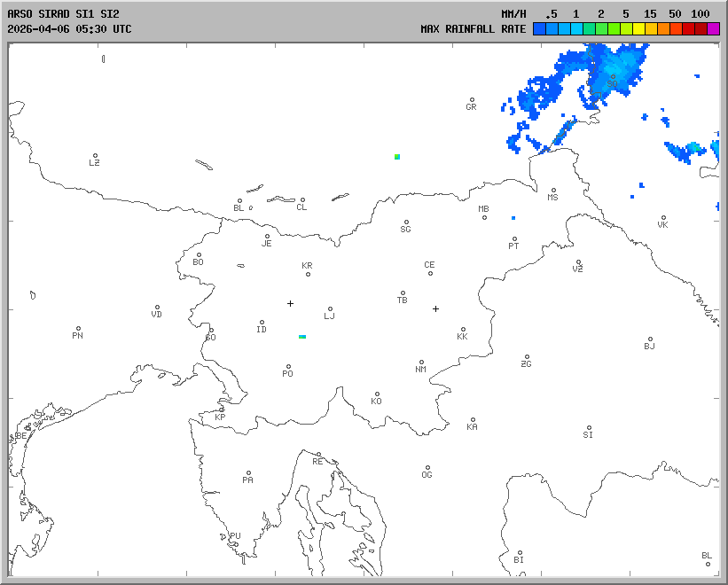
Task: Click the magenta swatch in rainfall legend
Action: [x=714, y=29]
